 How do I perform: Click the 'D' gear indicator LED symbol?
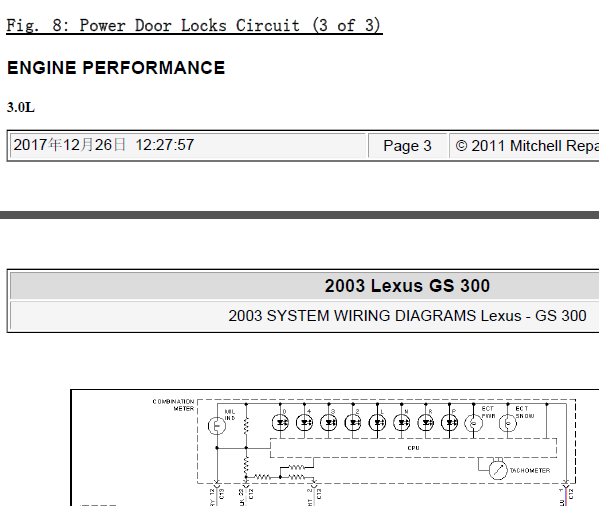(x=280, y=423)
